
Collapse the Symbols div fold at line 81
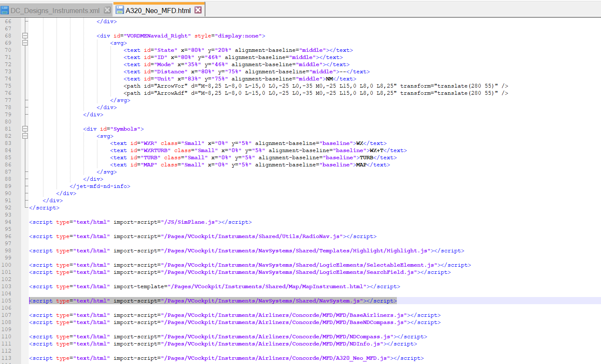tap(25, 129)
